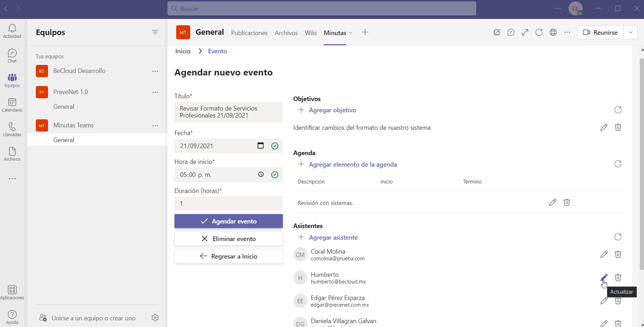Open the Chat sidebar icon

click(12, 56)
